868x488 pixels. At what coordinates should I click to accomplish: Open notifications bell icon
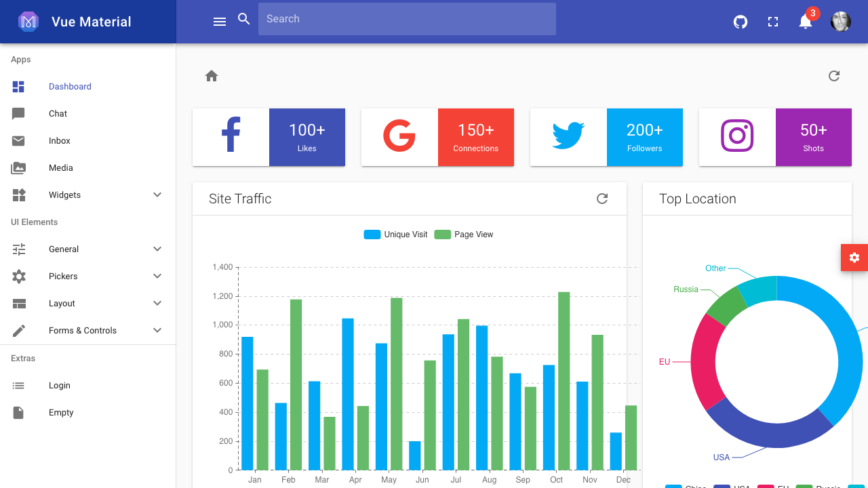pyautogui.click(x=805, y=22)
